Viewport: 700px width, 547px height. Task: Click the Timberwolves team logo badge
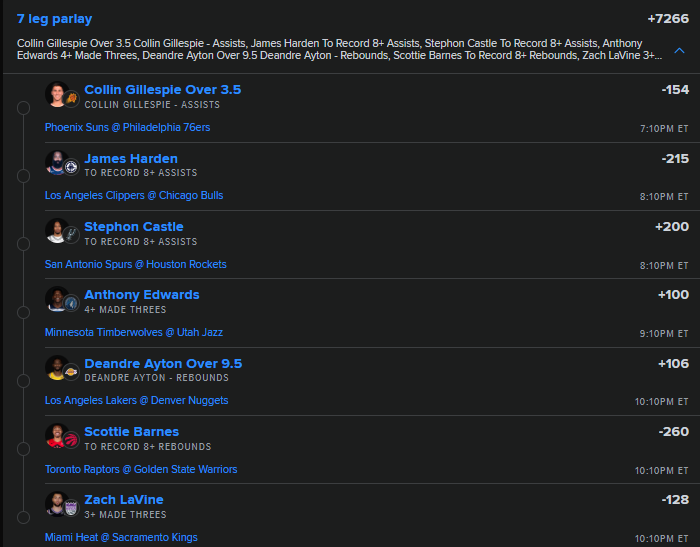pos(71,303)
